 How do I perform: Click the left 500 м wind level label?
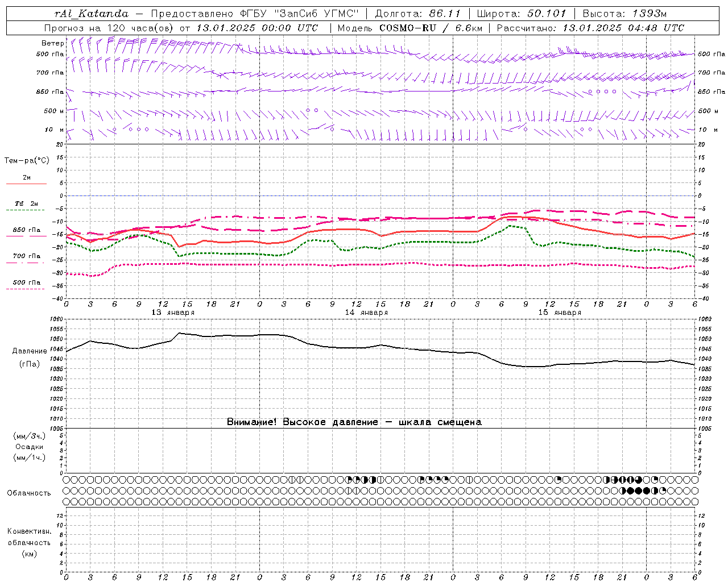[54, 111]
